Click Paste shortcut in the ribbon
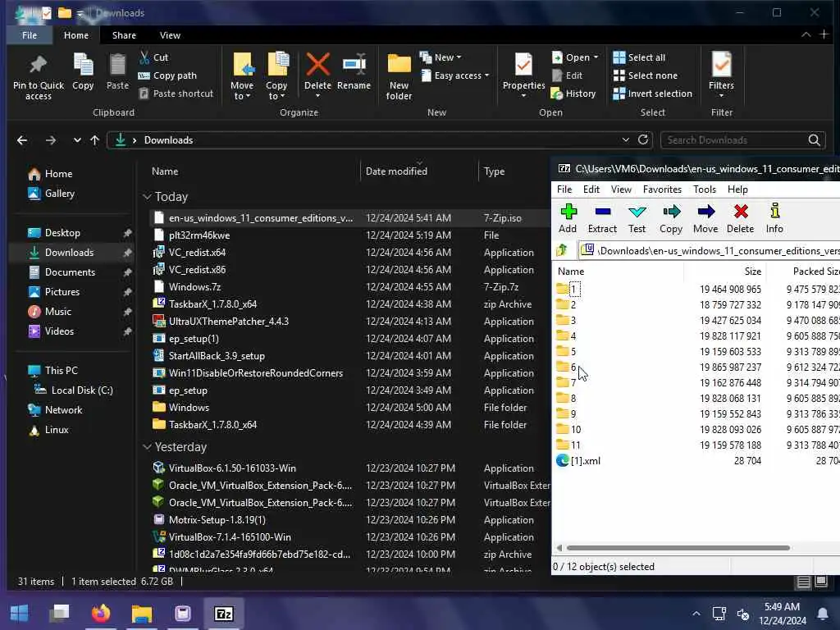 (176, 94)
